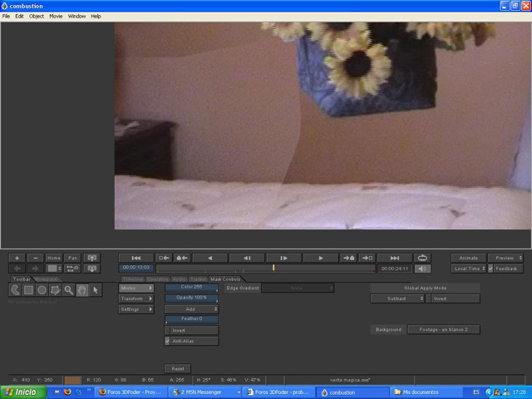Open the Window menu
532x399 pixels.
point(76,17)
